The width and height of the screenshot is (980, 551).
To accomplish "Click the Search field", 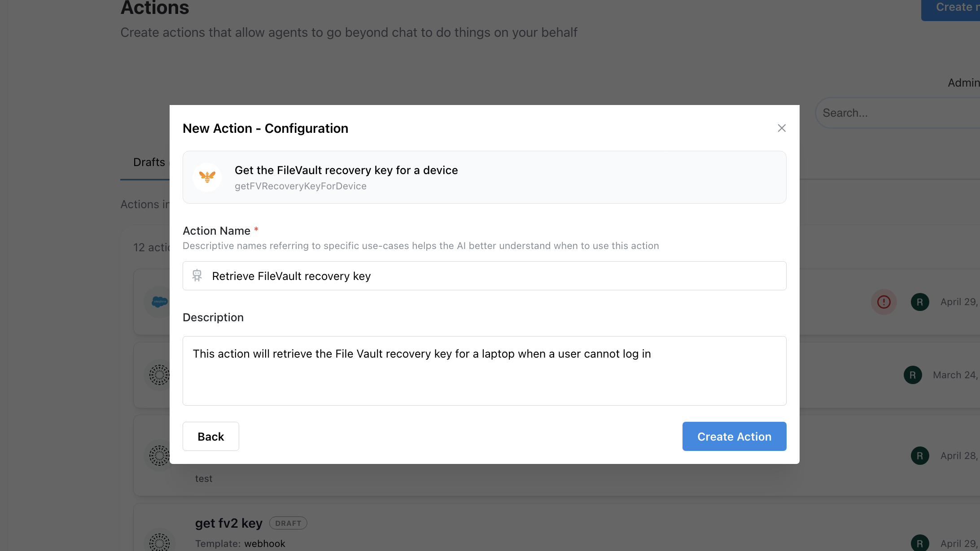I will coord(897,113).
